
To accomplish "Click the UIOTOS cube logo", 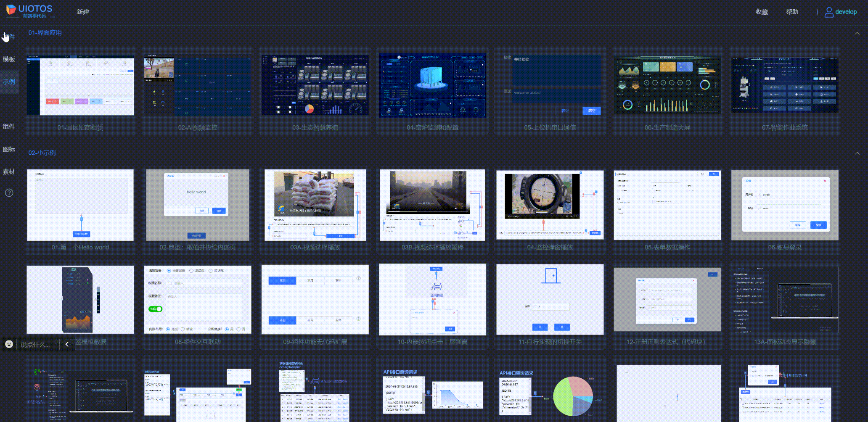I will [11, 10].
